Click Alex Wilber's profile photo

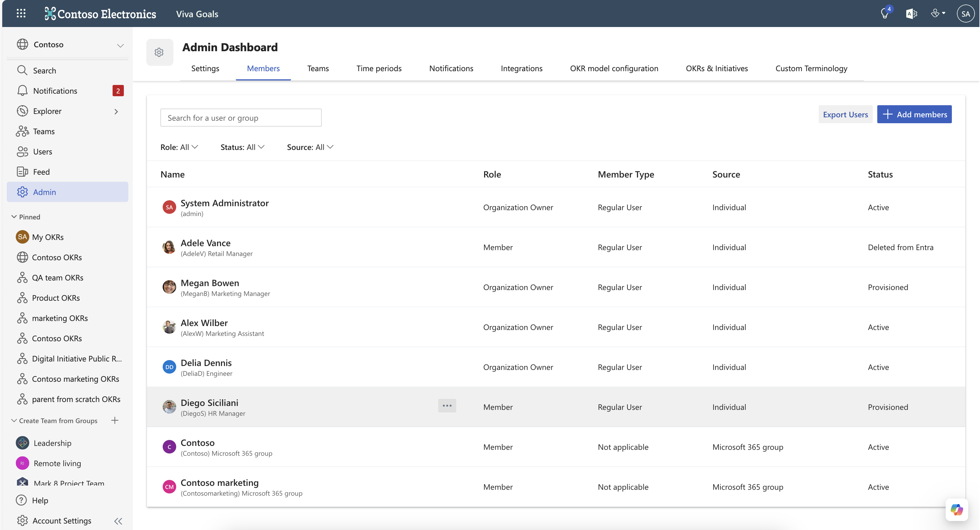pos(169,327)
